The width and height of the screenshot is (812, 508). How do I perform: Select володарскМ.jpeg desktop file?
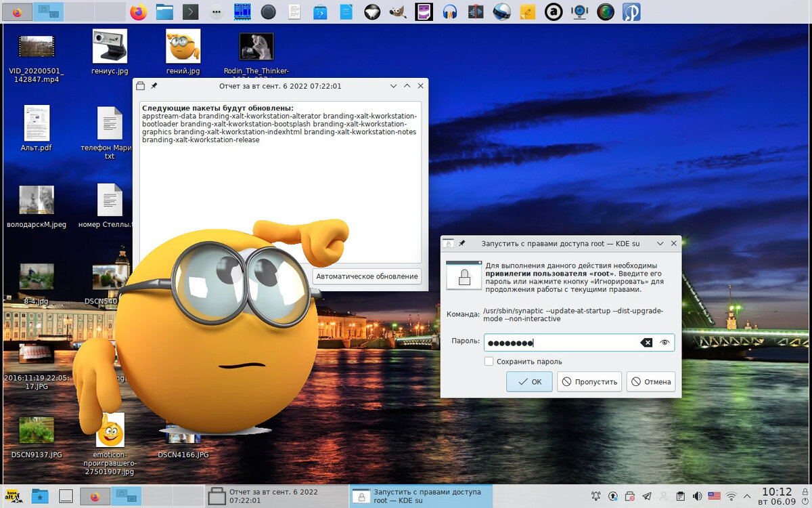(36, 206)
